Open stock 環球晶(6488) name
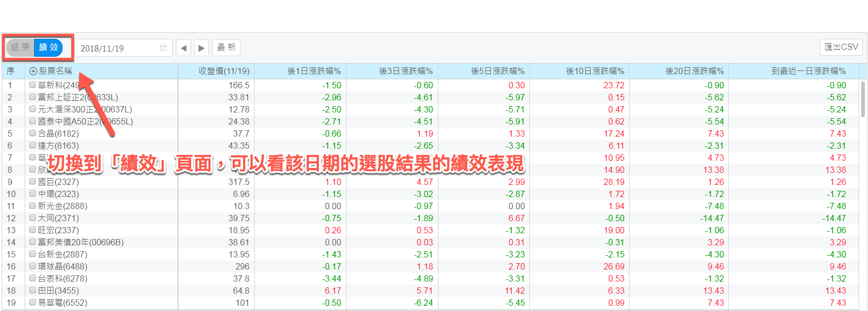The height and width of the screenshot is (311, 868). [62, 266]
